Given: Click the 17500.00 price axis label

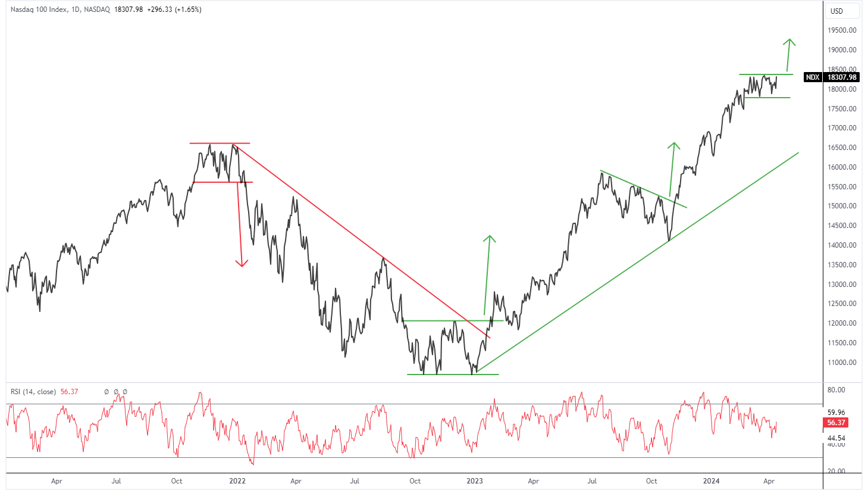Looking at the screenshot, I should (842, 109).
